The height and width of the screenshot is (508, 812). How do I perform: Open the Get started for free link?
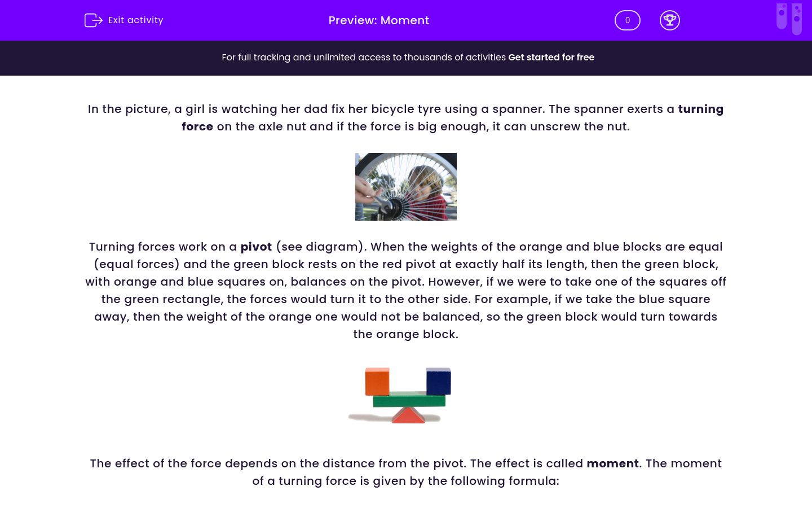[x=551, y=57]
